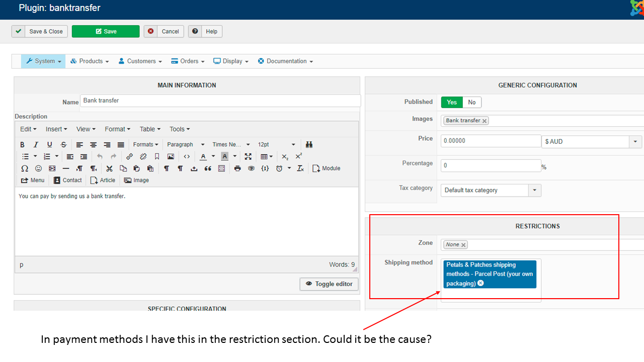Toggle bold formatting in the editor
The image size is (644, 362).
(x=22, y=145)
